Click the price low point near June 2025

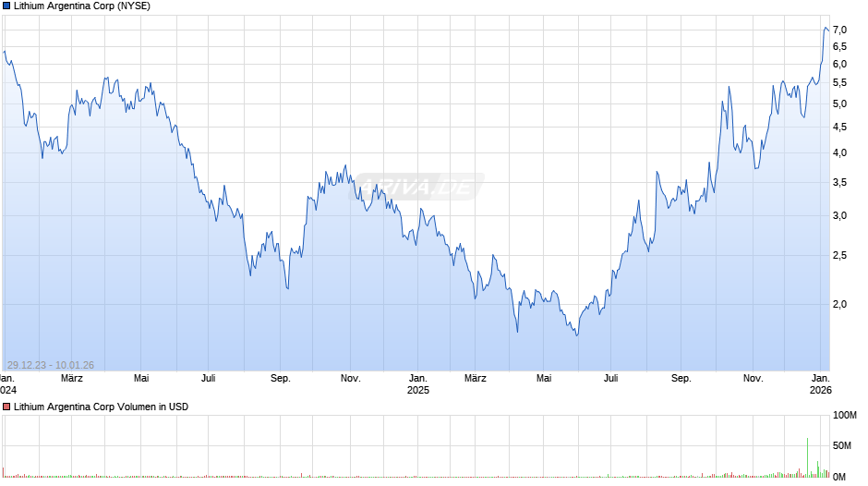coord(577,334)
